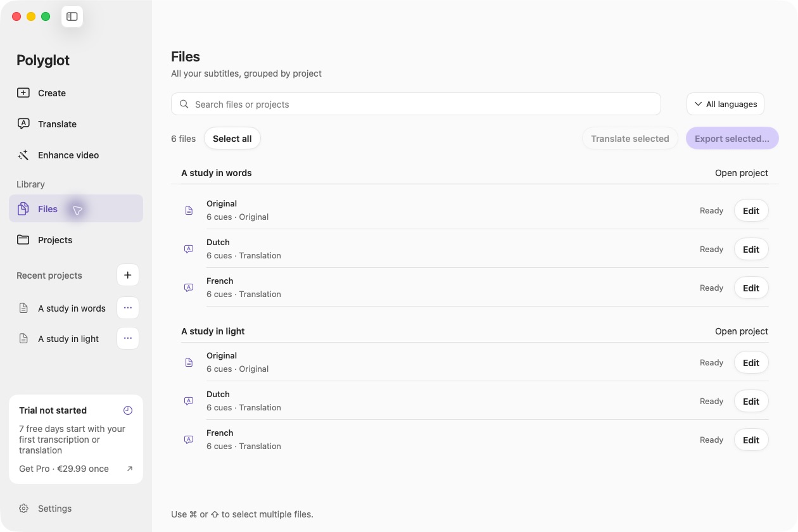Open recent project A study in light
This screenshot has width=798, height=532.
[68, 339]
